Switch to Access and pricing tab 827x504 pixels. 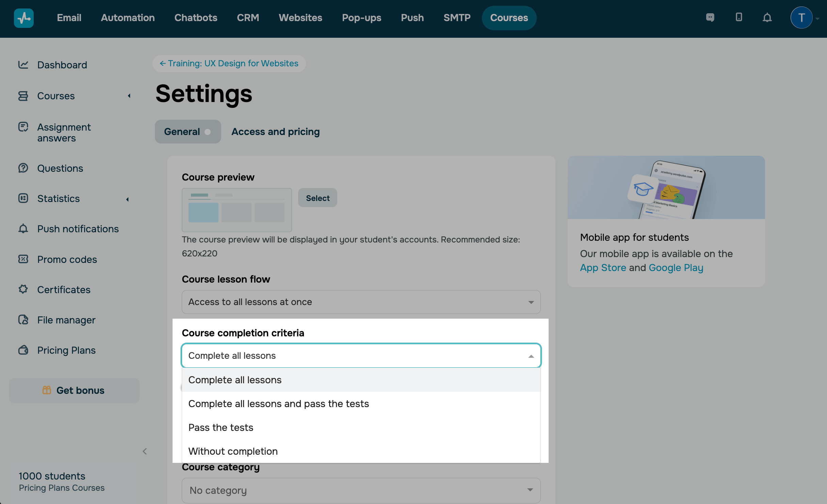275,132
